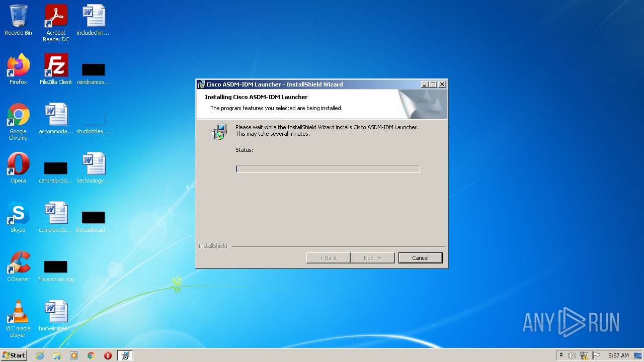The image size is (644, 362).
Task: Minimize the InstallShield Wizard window
Action: [x=424, y=84]
